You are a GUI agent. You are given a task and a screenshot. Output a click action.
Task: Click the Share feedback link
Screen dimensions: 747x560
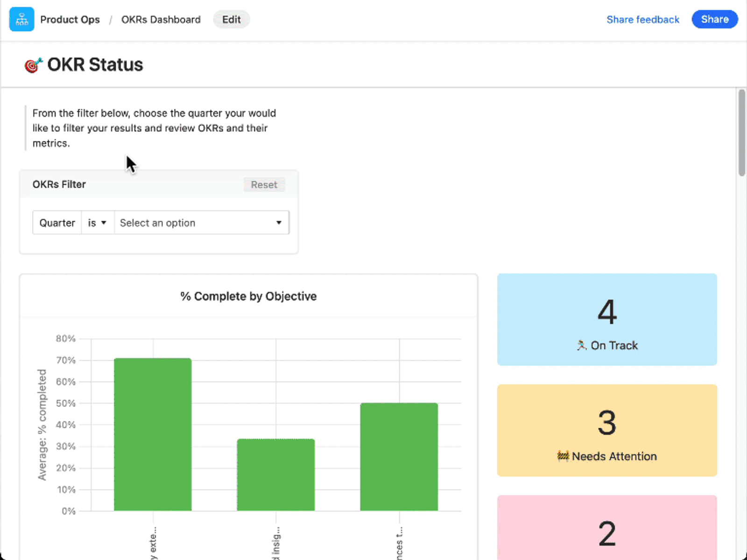click(x=643, y=20)
